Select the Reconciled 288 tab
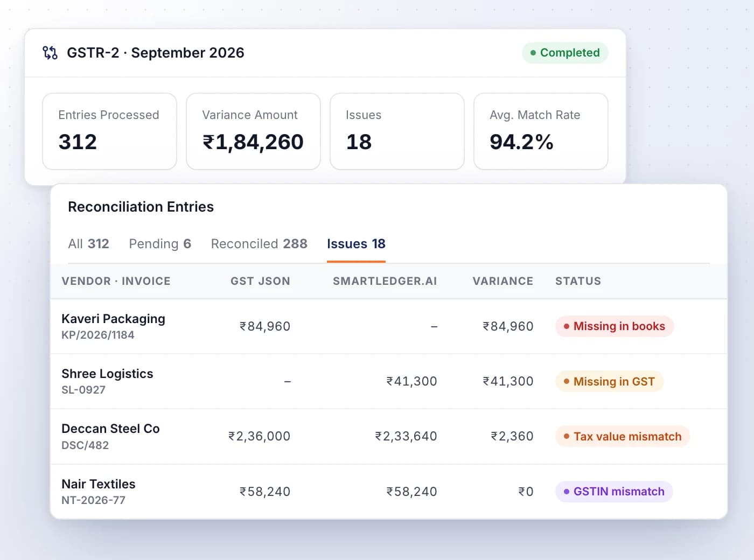Viewport: 754px width, 560px height. [259, 244]
